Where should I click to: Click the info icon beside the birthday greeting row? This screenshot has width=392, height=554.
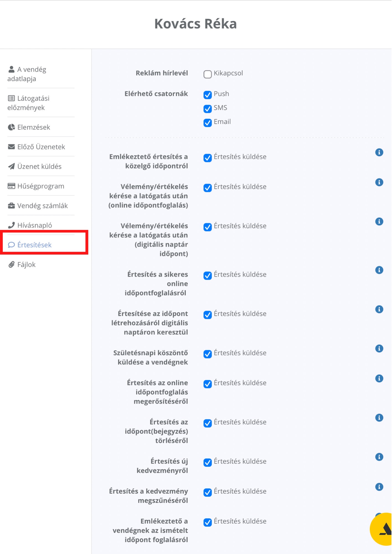(379, 348)
